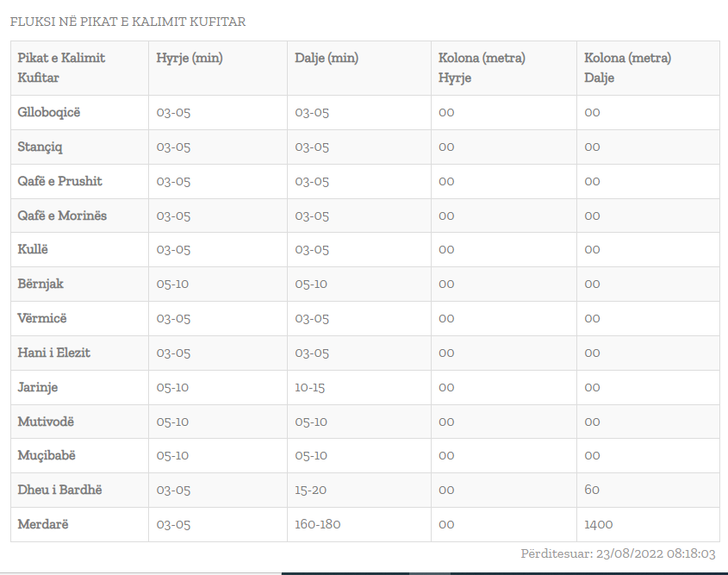Click the Merdarë exit queue value 1400

[x=599, y=524]
